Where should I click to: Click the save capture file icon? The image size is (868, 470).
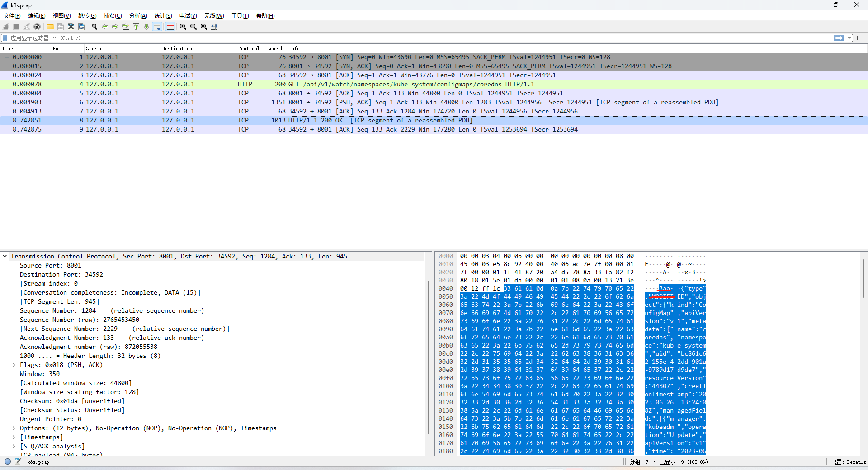(60, 27)
